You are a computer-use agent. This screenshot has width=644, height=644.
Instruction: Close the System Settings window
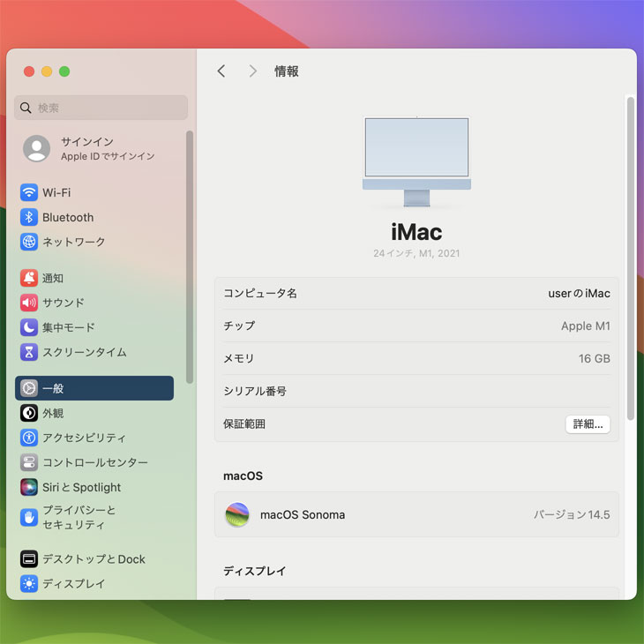[x=29, y=71]
